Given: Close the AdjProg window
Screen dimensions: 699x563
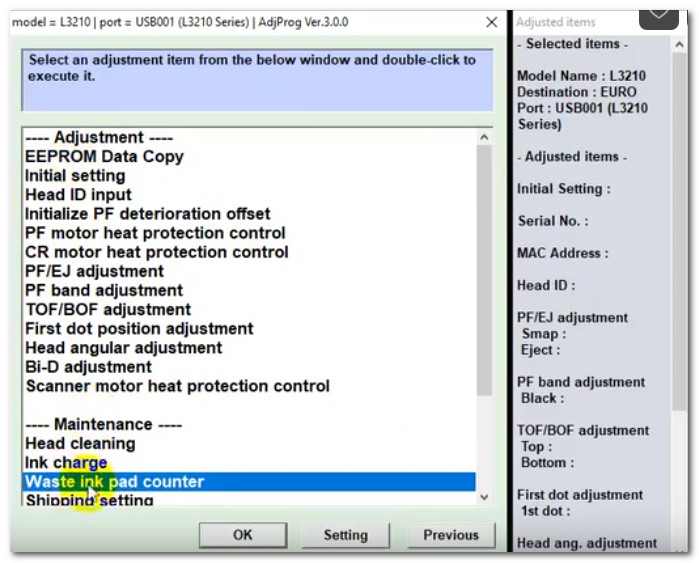Looking at the screenshot, I should pyautogui.click(x=491, y=22).
